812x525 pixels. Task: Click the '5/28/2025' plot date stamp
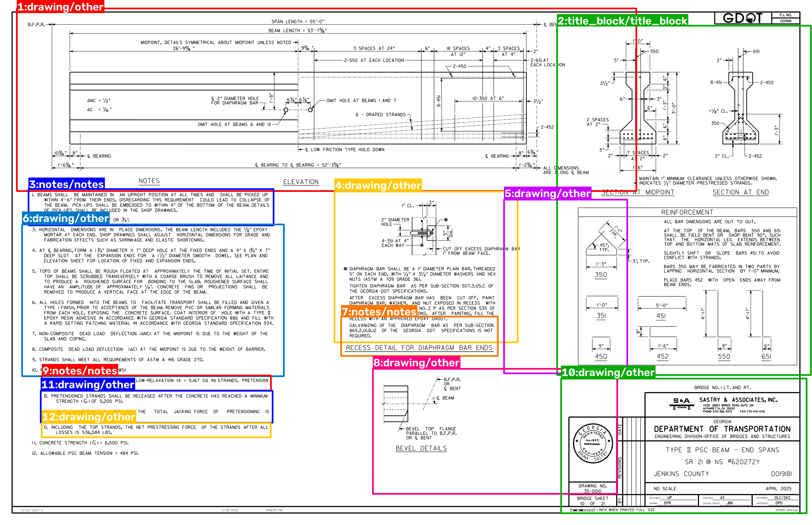230,511
